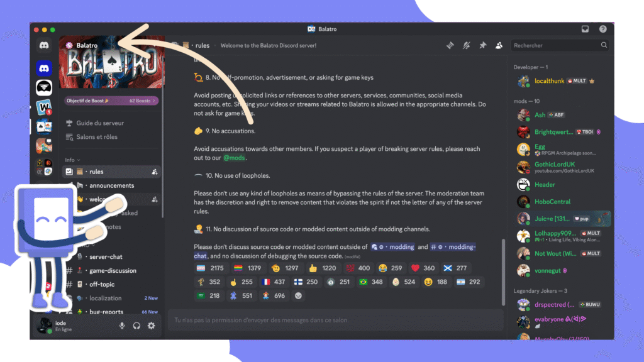
Task: Open the threads icon in channel header
Action: click(x=450, y=45)
